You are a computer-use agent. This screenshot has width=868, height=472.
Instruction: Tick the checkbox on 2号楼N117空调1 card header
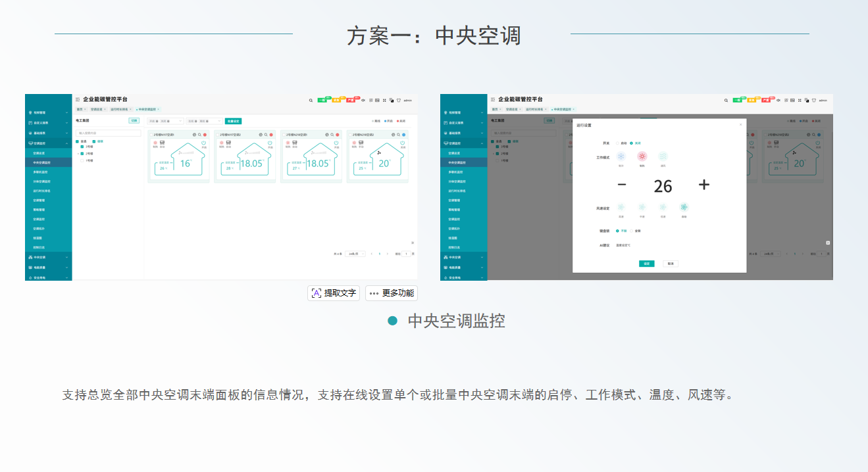click(x=152, y=135)
